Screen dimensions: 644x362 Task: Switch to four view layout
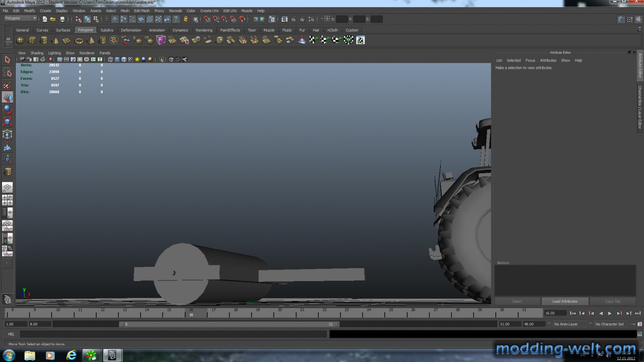(x=7, y=200)
